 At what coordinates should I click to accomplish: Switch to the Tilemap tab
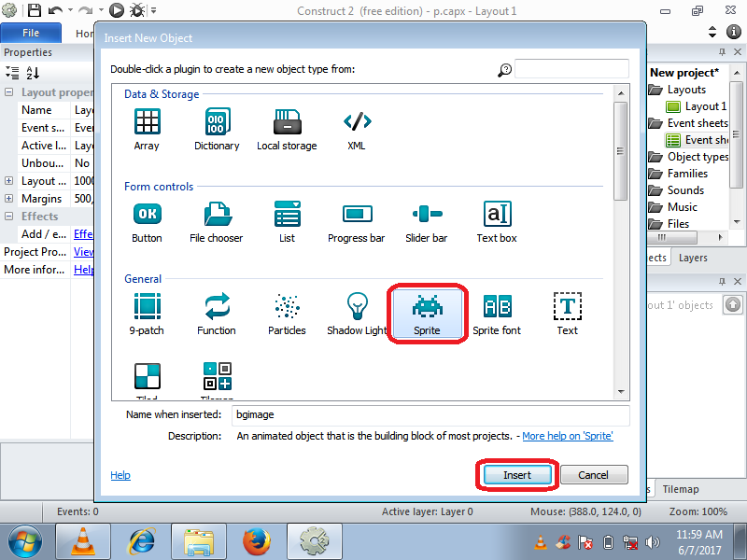pyautogui.click(x=681, y=489)
